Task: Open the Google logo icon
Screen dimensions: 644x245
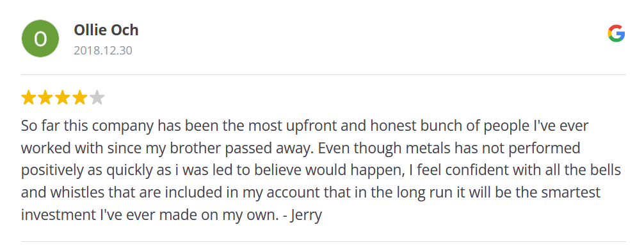Action: coord(616,33)
